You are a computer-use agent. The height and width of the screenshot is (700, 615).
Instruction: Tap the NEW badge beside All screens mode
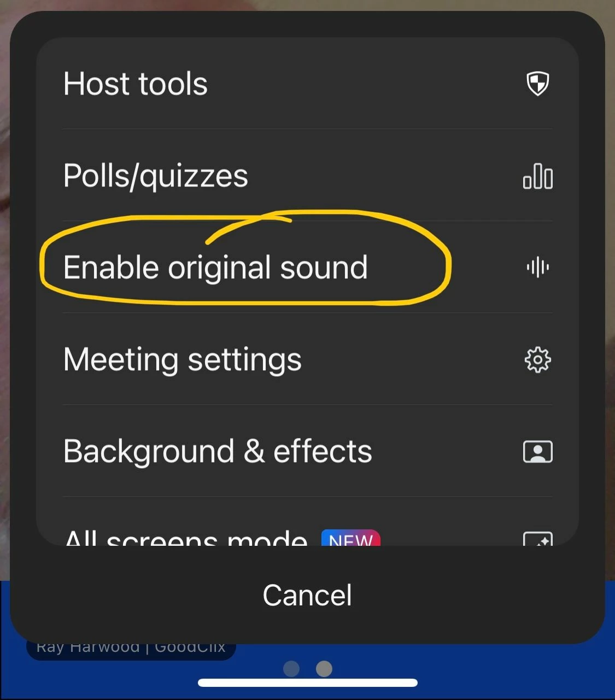[350, 538]
